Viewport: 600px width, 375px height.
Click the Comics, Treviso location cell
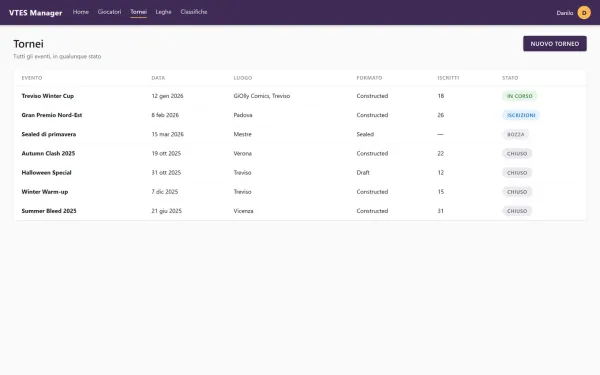[262, 96]
